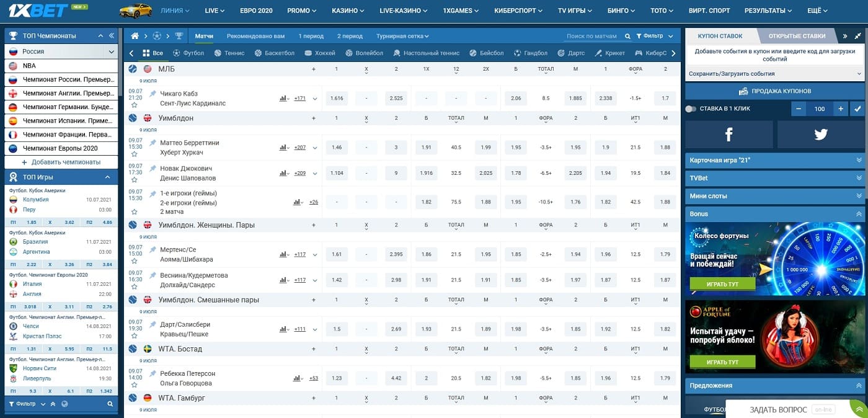Select odds 1.616 for Чикаго Кабз
Image resolution: width=868 pixels, height=418 pixels.
[x=337, y=98]
